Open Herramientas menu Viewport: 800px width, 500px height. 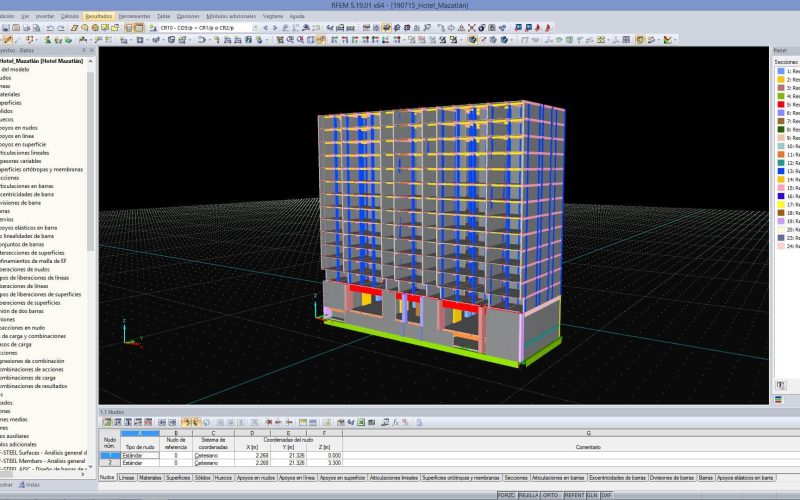click(135, 16)
